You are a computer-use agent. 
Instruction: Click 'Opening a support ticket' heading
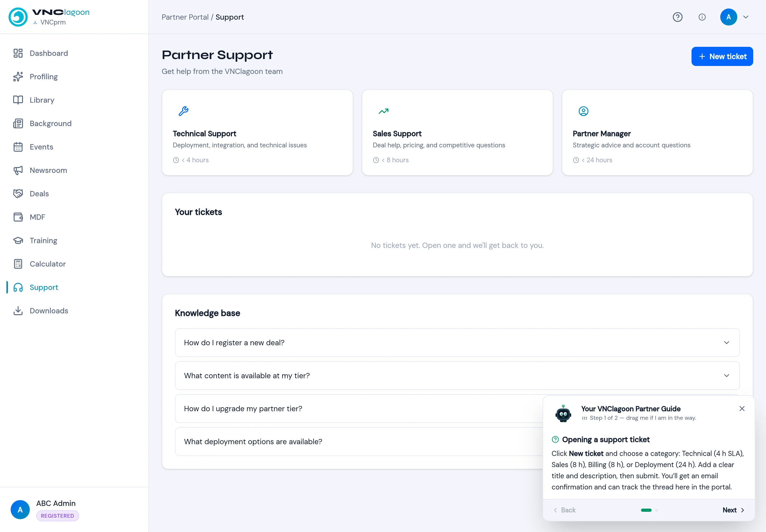click(606, 440)
